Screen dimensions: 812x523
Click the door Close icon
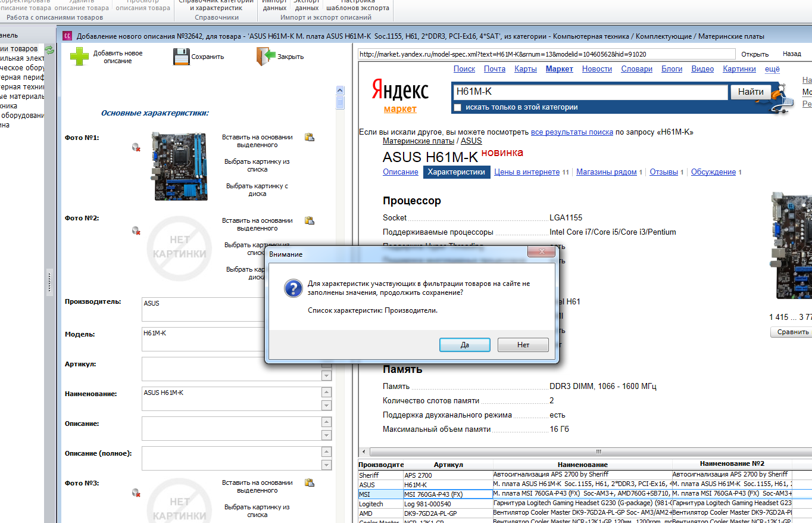(x=266, y=56)
